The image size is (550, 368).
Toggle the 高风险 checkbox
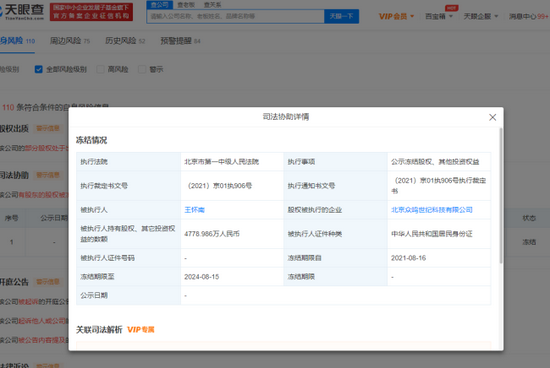pos(100,69)
